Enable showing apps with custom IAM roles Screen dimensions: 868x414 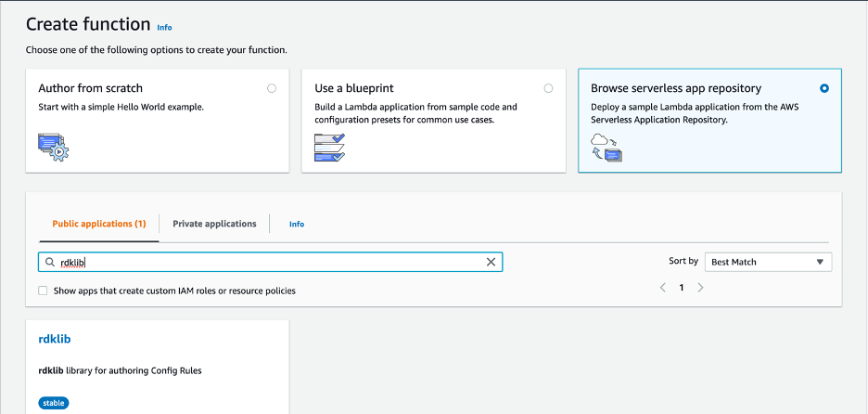pyautogui.click(x=43, y=291)
